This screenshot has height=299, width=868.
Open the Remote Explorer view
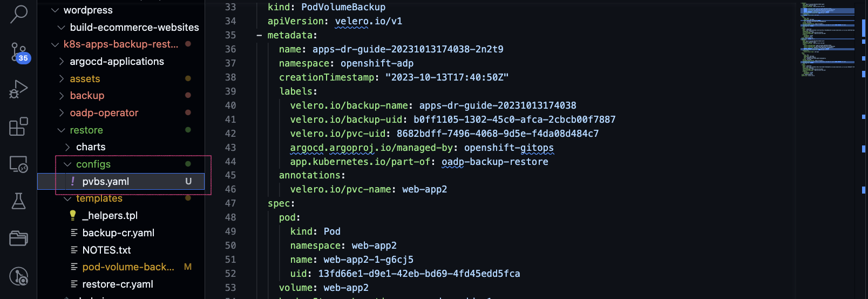pos(19,164)
